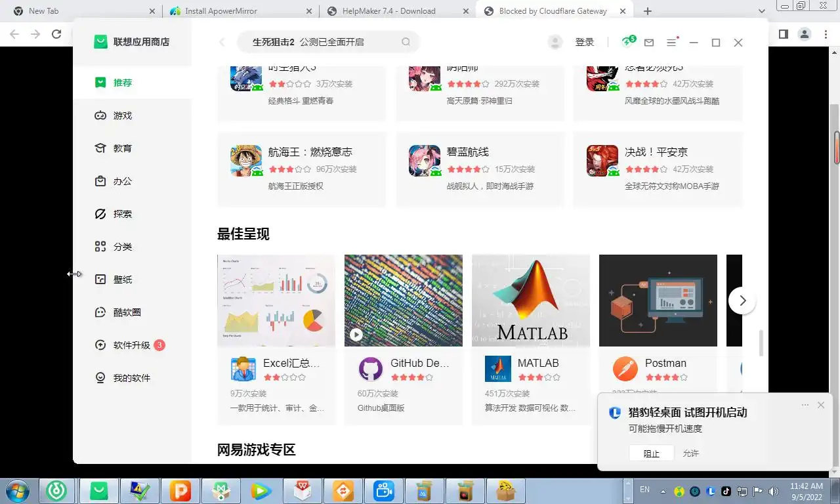Click the search magnifier icon
The height and width of the screenshot is (504, 840).
tap(406, 42)
